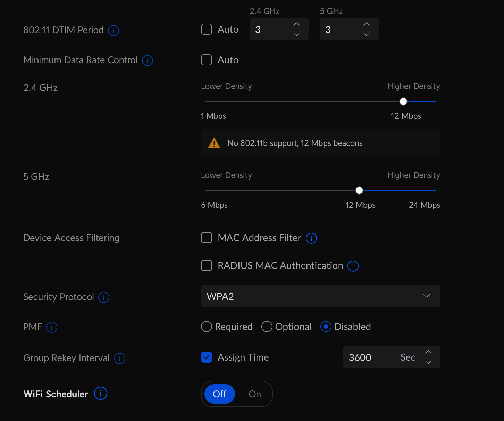Open the Group Rekey Interval info icon
The image size is (504, 421).
tap(120, 358)
